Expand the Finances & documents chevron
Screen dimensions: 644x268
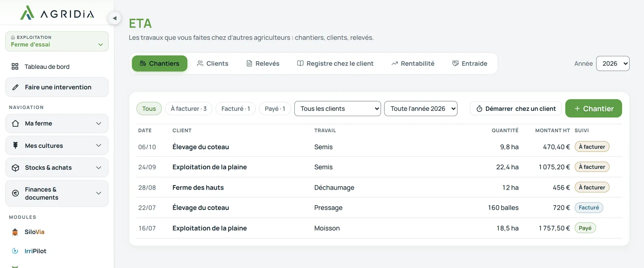99,193
